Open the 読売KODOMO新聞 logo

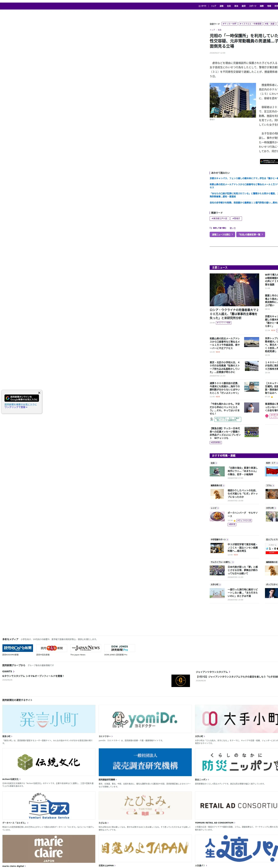(18, 648)
